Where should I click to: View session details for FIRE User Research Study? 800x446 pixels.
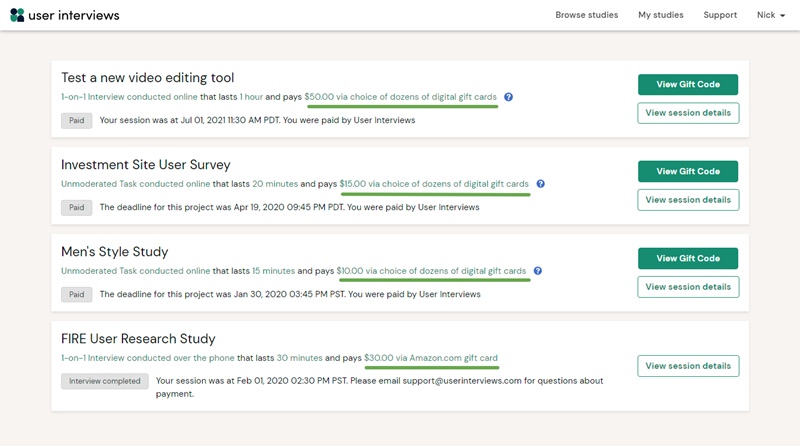point(688,366)
